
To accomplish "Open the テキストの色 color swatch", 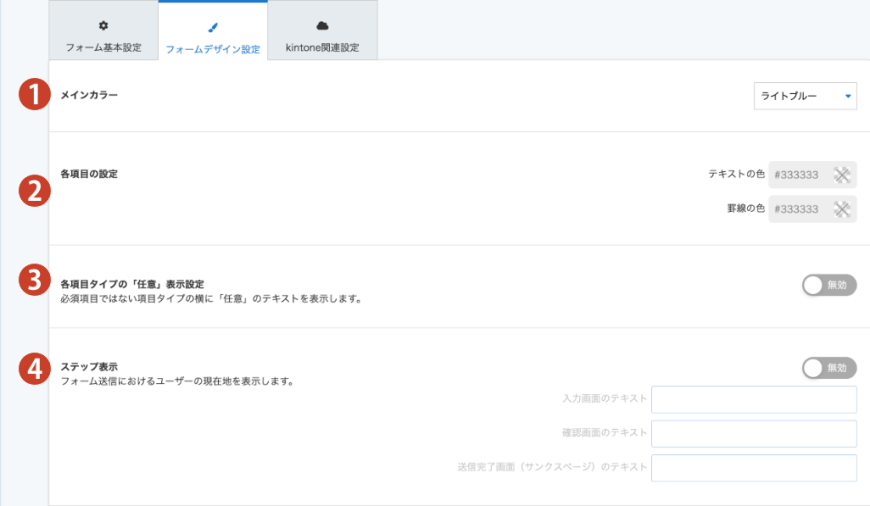I will 842,175.
